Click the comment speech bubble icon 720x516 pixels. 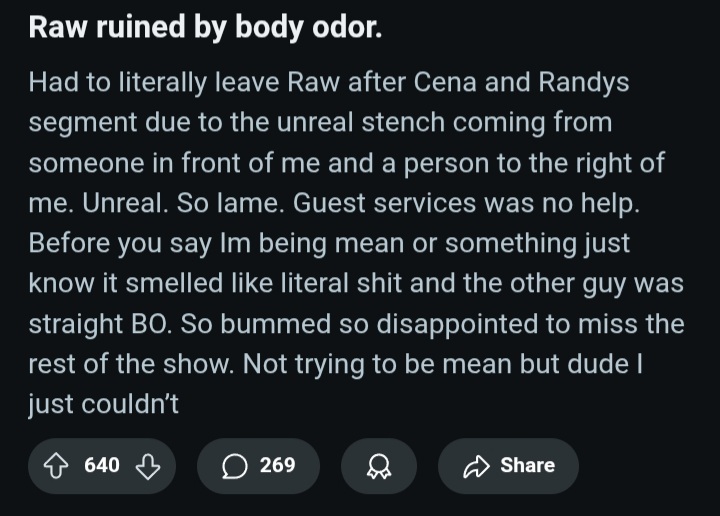(x=235, y=466)
